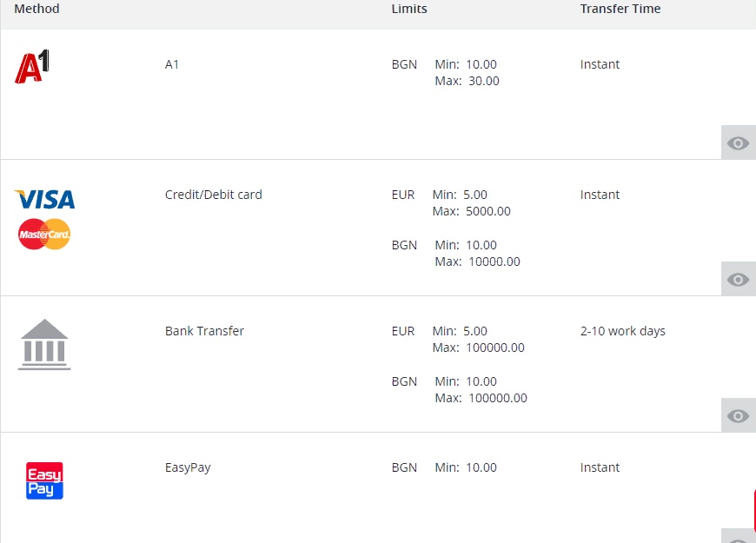Select the Transfer Time column header
Screen dimensions: 756x543
click(x=620, y=9)
